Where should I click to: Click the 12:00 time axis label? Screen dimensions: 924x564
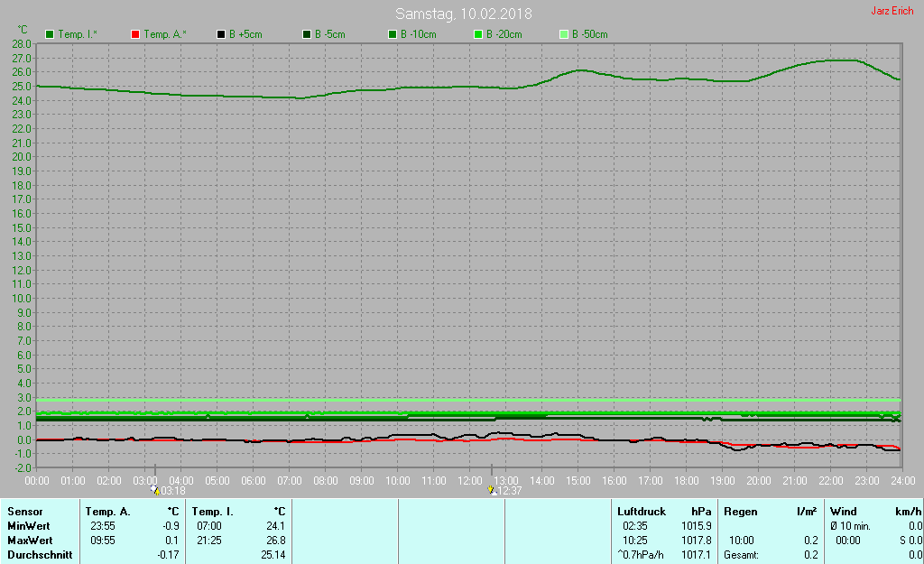(469, 480)
